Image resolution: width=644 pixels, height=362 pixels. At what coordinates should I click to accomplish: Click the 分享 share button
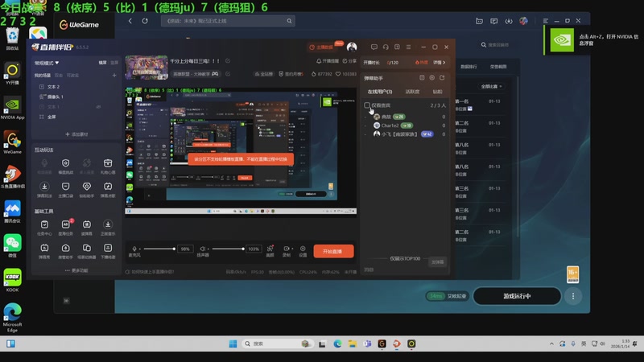[349, 61]
